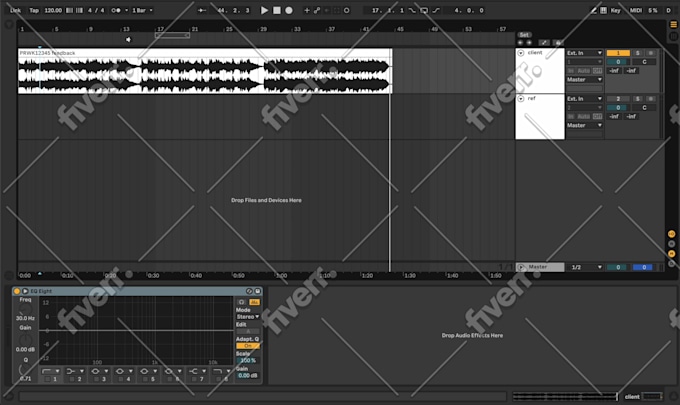Click the Follow playback arrow icon
Screen dimensions: 680x405
[202, 10]
